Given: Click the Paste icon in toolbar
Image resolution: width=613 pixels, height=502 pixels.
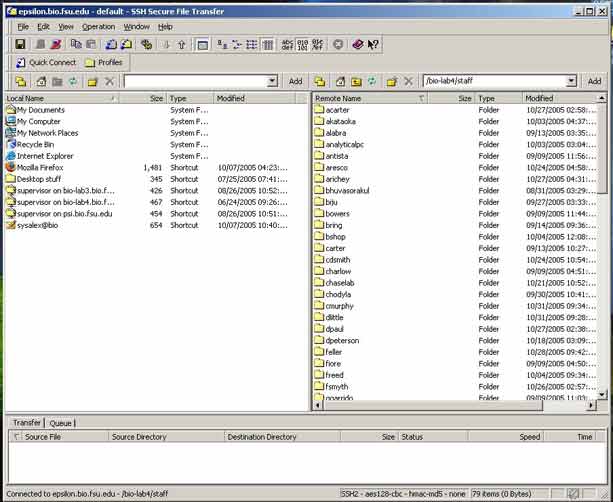Looking at the screenshot, I should pyautogui.click(x=91, y=45).
